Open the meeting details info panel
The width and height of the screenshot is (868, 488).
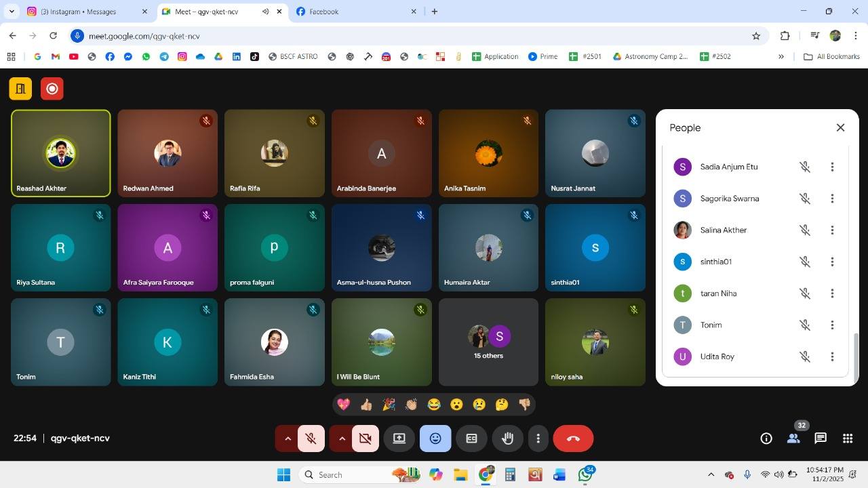(x=766, y=439)
